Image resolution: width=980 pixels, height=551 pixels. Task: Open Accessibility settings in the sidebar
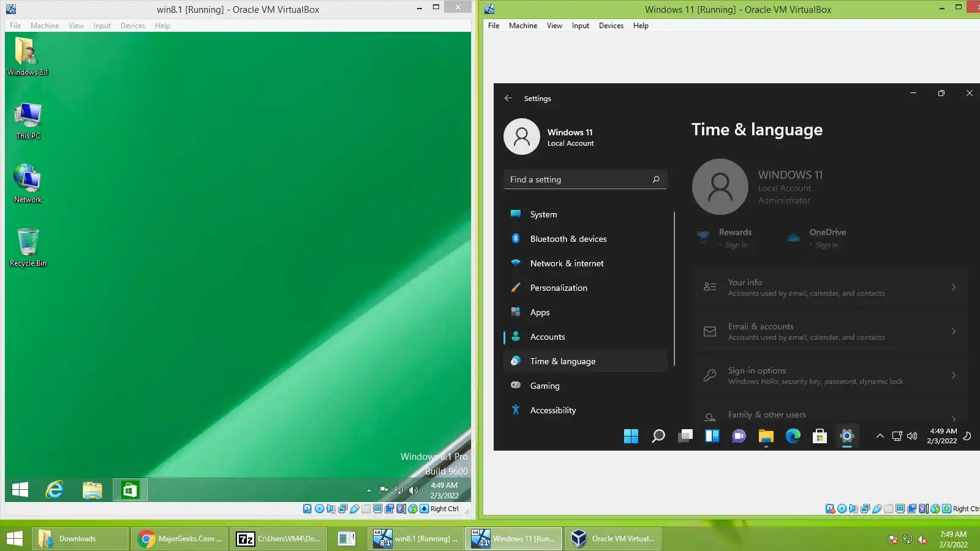[x=586, y=410]
